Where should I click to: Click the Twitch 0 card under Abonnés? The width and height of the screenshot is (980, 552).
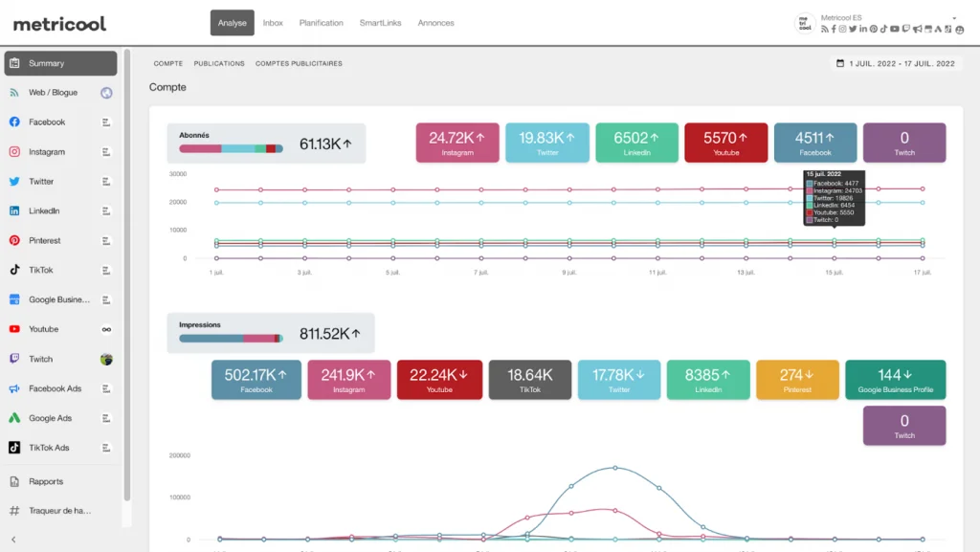coord(904,143)
